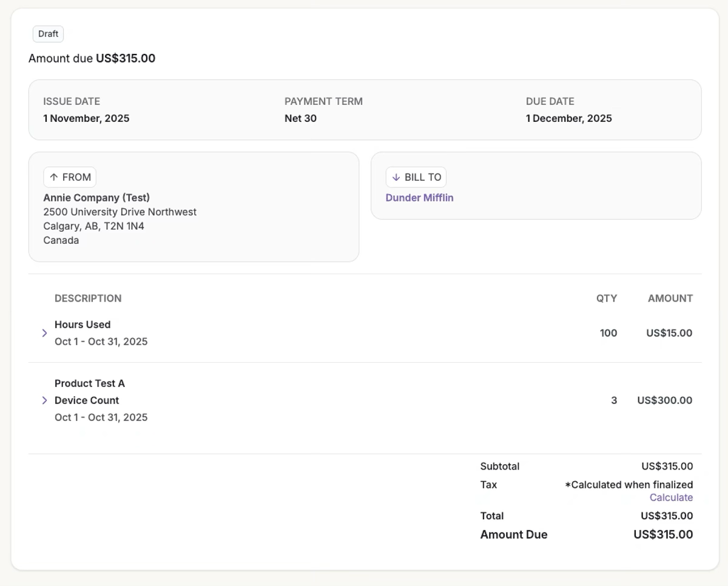Click the Draft status badge
Image resolution: width=728 pixels, height=586 pixels.
[x=48, y=34]
